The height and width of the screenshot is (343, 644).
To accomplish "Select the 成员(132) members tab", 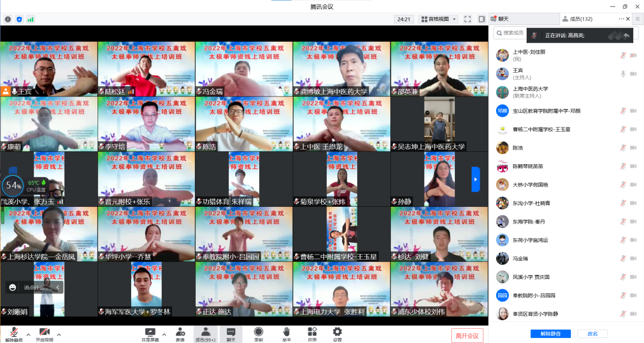I will (580, 19).
